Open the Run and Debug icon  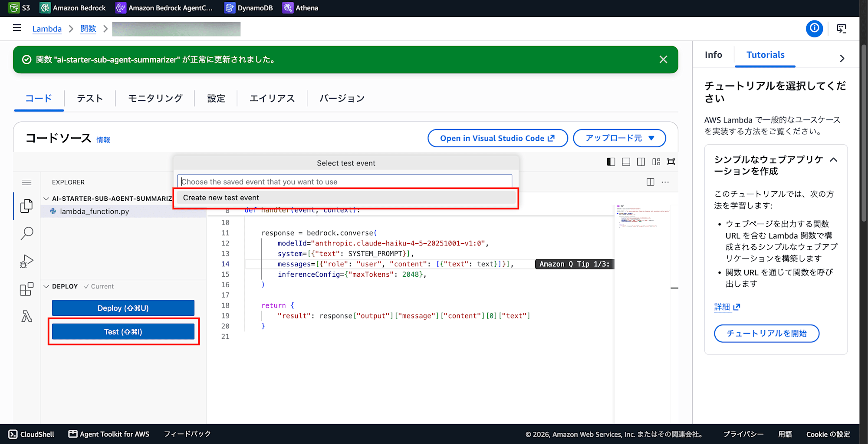pyautogui.click(x=26, y=261)
